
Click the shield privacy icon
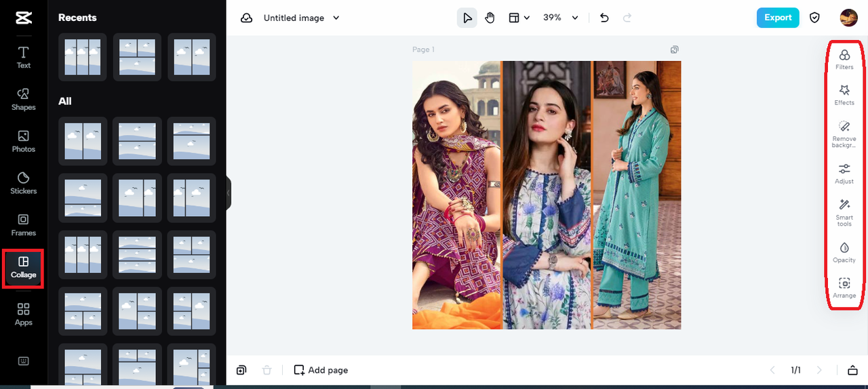click(x=815, y=18)
